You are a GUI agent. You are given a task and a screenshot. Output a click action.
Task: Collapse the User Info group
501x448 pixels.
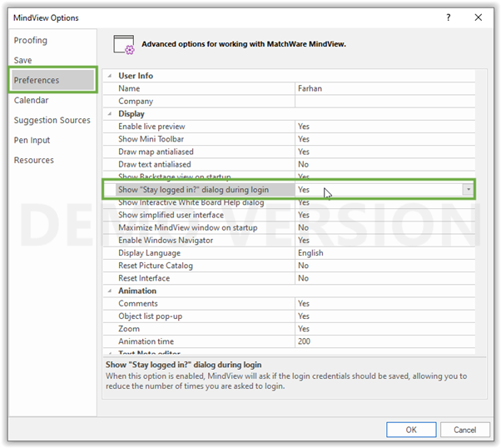(x=110, y=76)
